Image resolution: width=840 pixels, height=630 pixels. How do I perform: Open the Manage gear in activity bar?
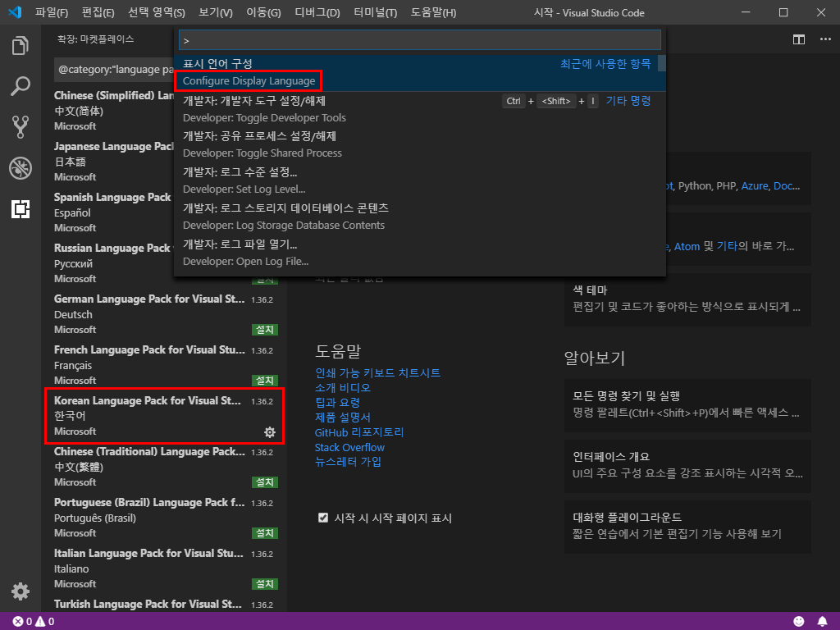click(21, 591)
